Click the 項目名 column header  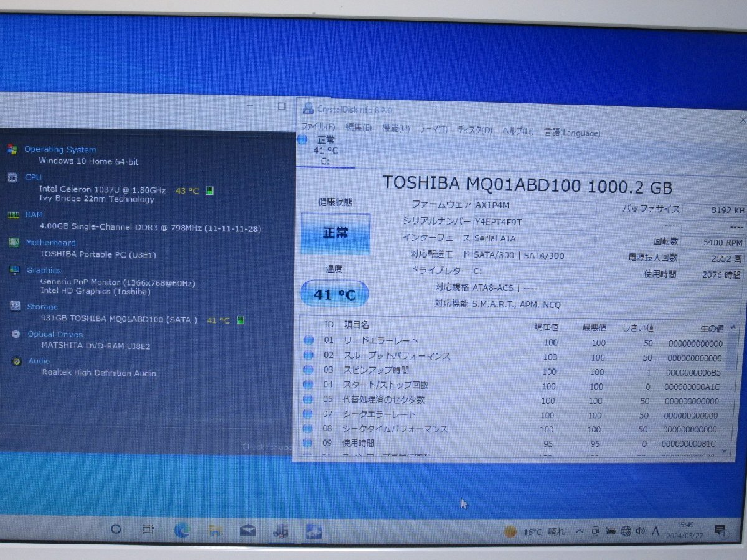tap(356, 325)
